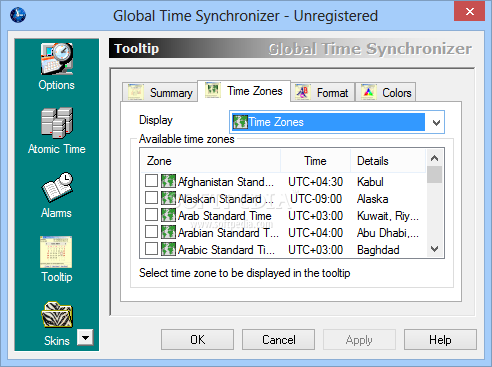Click the time zone list scrollbar thumb
The width and height of the screenshot is (492, 367).
[x=434, y=174]
